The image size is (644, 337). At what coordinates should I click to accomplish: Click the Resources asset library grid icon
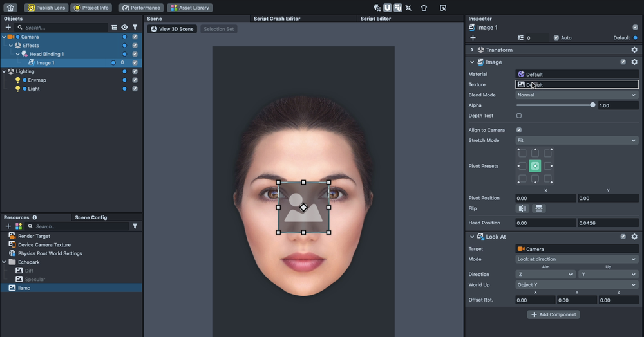click(19, 226)
